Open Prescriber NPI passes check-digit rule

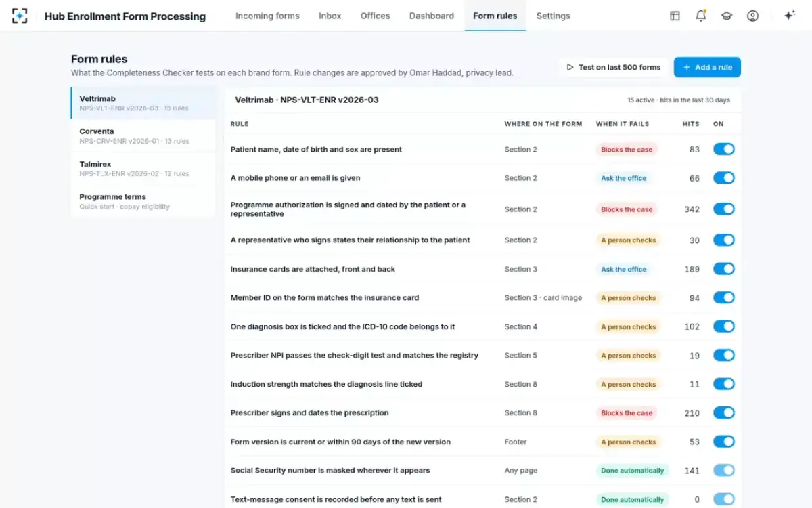pos(355,355)
